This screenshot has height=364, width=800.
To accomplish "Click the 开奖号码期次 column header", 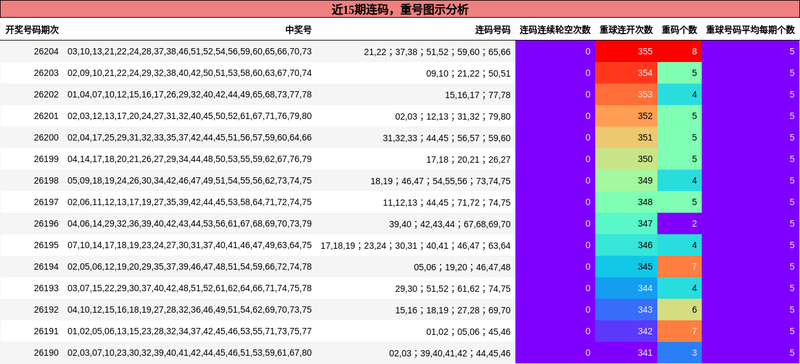I will (x=32, y=30).
